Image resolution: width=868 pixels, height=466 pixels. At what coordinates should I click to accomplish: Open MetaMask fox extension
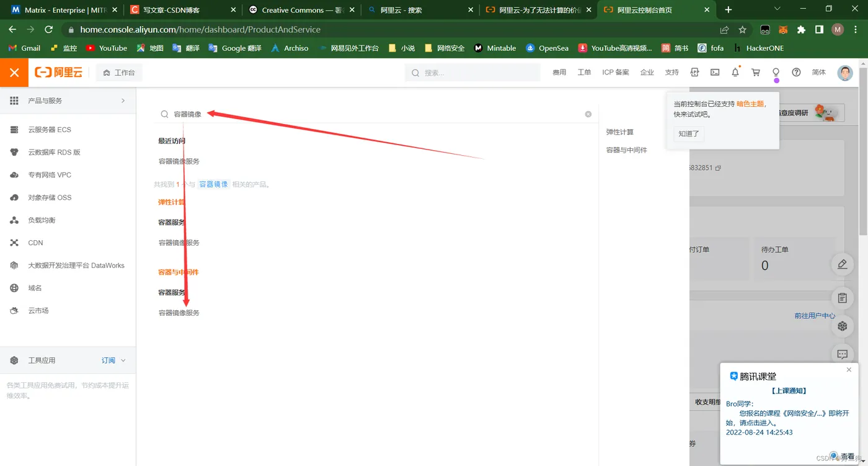tap(784, 30)
